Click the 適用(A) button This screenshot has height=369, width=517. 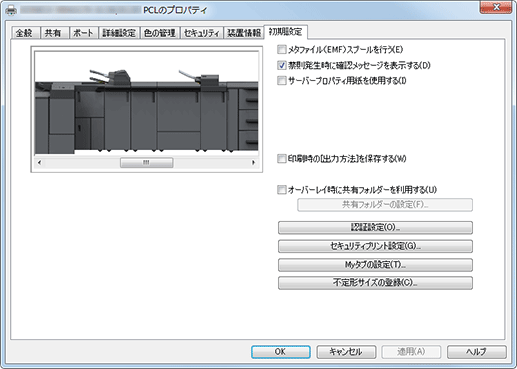coord(411,352)
